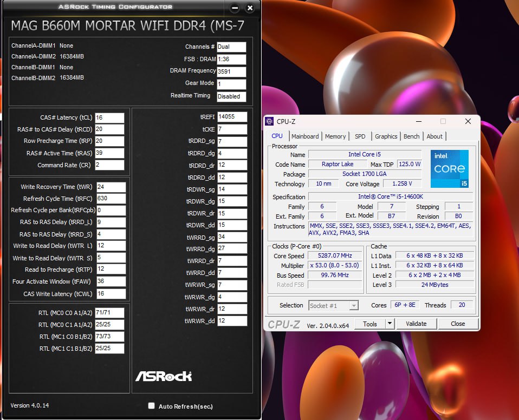Click the Gear Mode field

tap(231, 84)
